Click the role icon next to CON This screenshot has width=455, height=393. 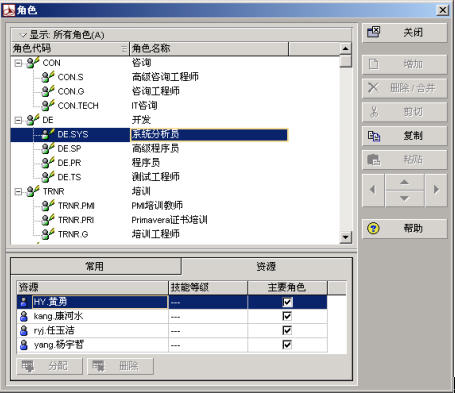coord(33,62)
